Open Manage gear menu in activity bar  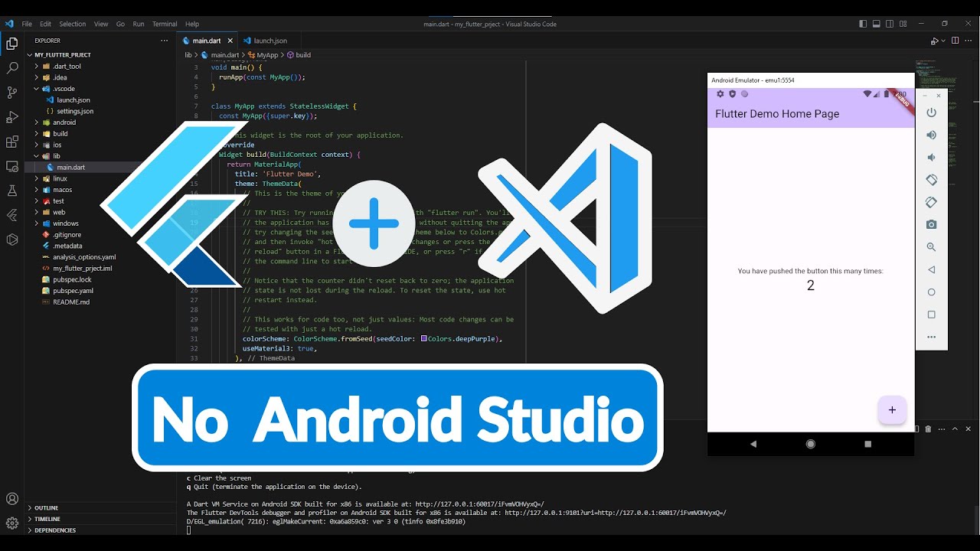coord(12,523)
